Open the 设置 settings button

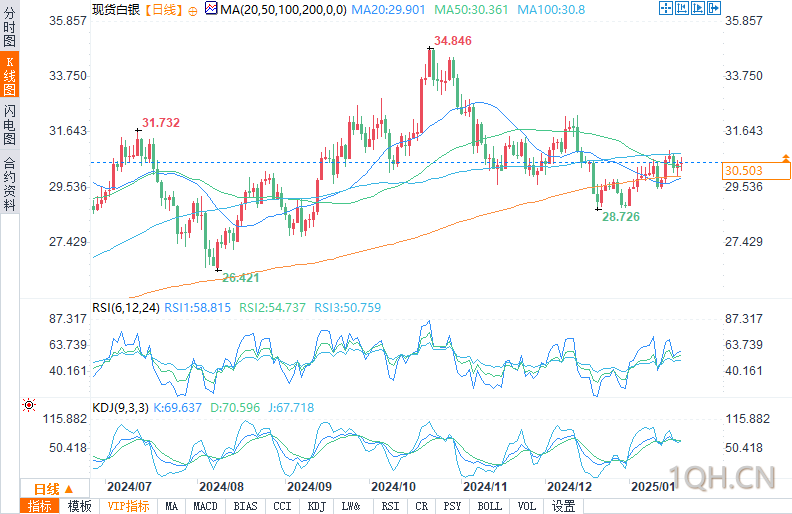coord(563,506)
